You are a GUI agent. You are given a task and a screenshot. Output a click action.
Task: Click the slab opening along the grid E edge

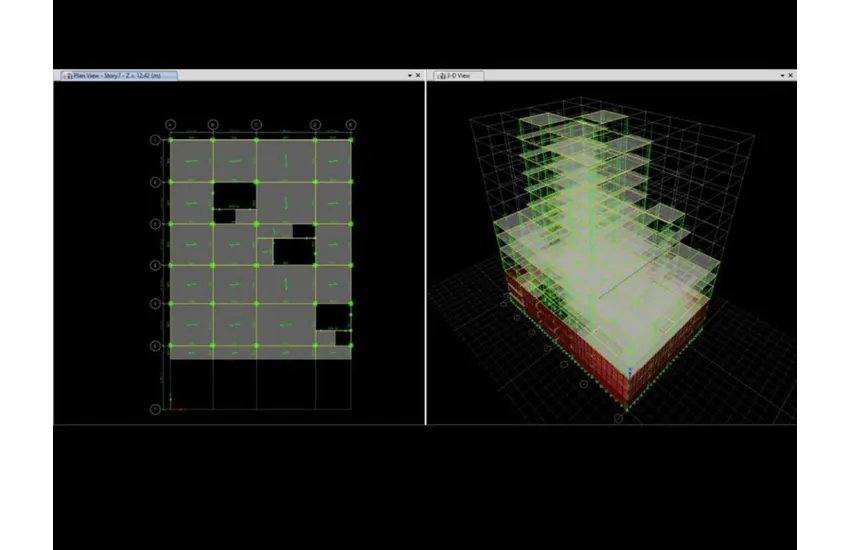click(x=333, y=316)
